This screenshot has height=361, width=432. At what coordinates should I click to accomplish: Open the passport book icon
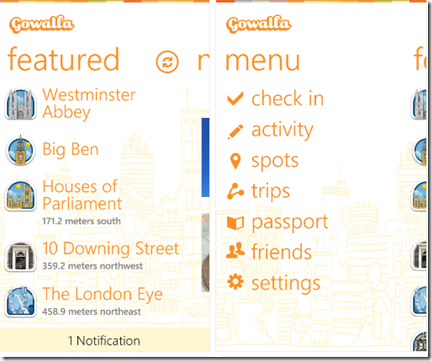click(235, 223)
